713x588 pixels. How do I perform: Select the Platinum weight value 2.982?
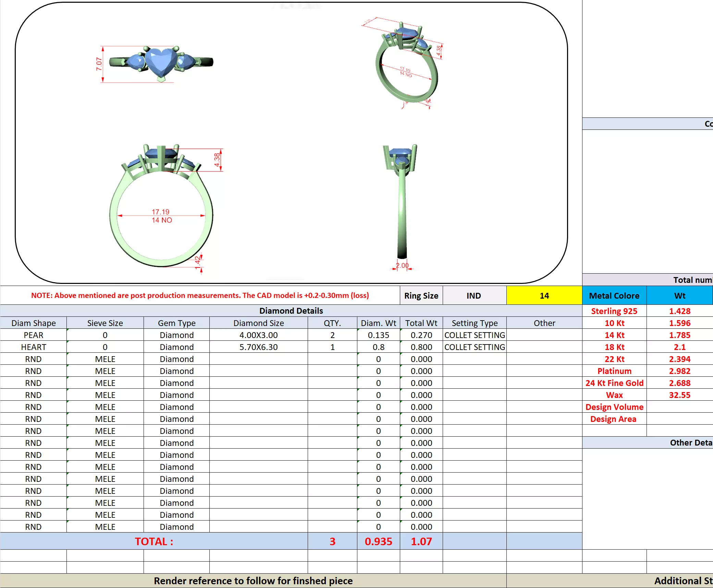pyautogui.click(x=679, y=371)
